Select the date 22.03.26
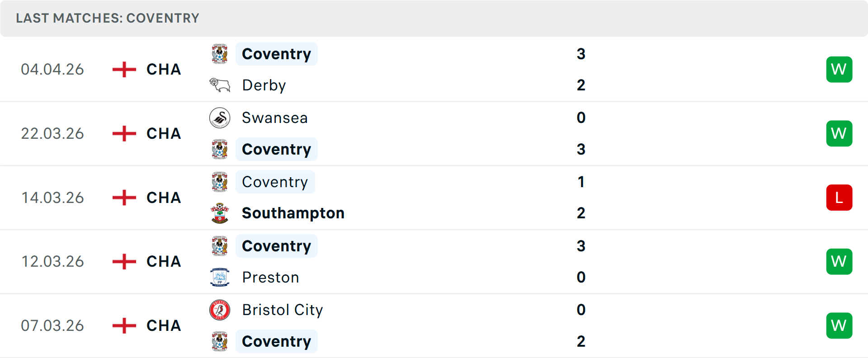Screen dimensions: 868x358 click(52, 133)
